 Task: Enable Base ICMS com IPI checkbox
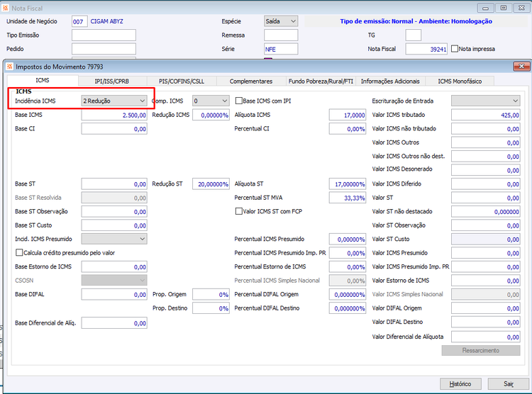[x=239, y=101]
